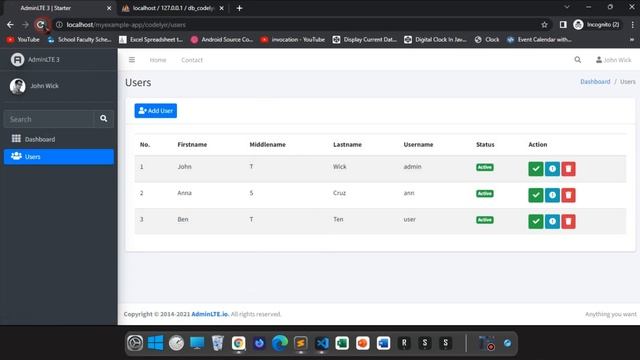Focus the sidebar Search input field

click(x=49, y=119)
